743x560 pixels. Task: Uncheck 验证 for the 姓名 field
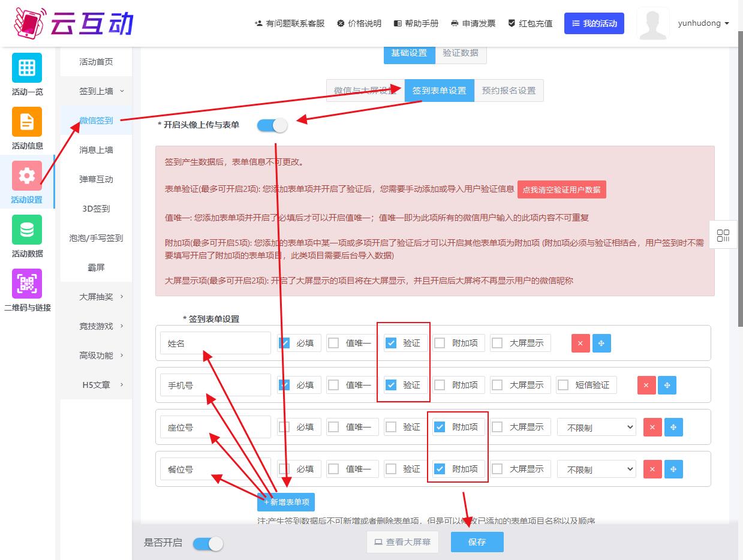[x=392, y=343]
